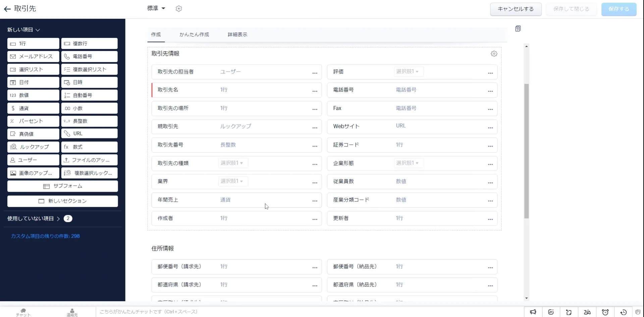Image resolution: width=644 pixels, height=317 pixels.
Task: Add a メールアドレス field
Action: click(33, 56)
